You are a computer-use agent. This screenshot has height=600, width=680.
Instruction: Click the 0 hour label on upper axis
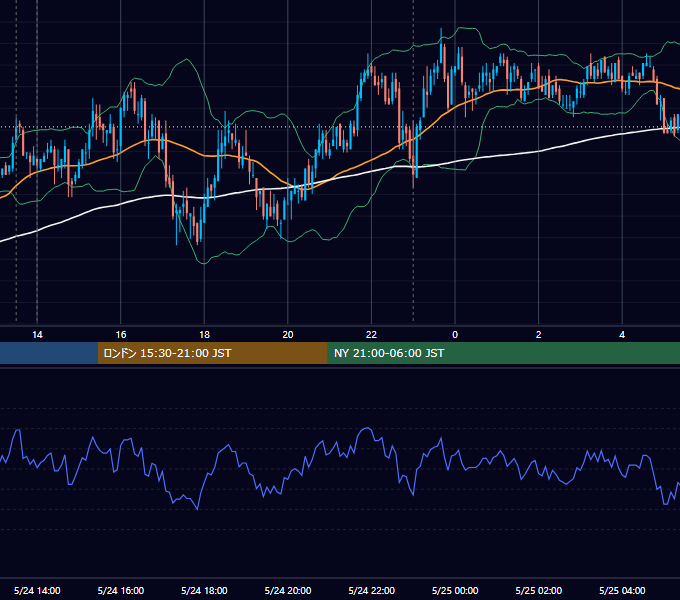455,335
